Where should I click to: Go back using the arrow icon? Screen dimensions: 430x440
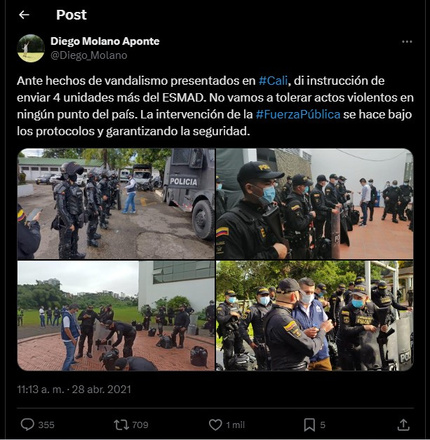[x=24, y=15]
